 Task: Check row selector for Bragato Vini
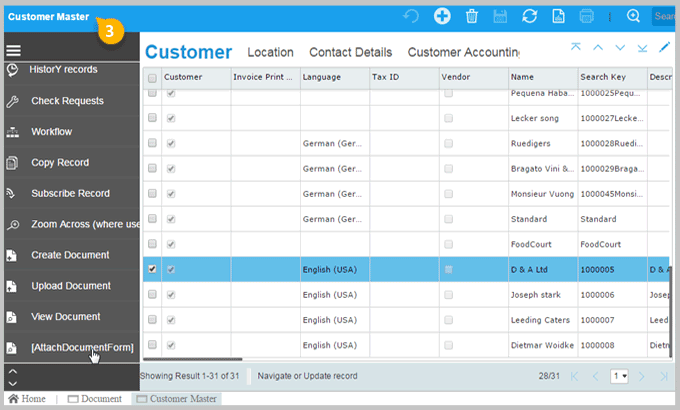tap(152, 168)
